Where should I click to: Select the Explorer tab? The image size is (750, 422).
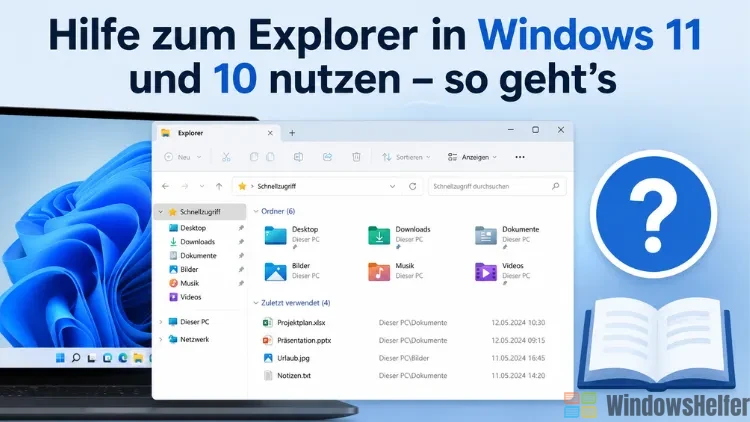(x=217, y=133)
